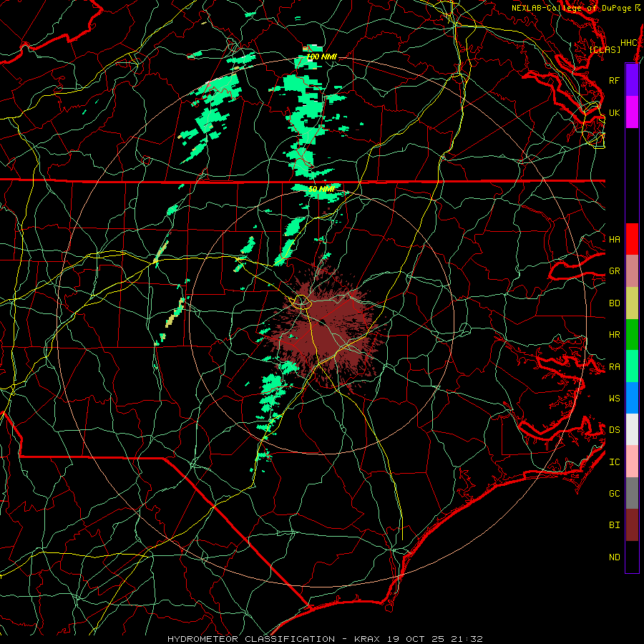Click the RA light green legend swatch
The width and height of the screenshot is (644, 644).
pyautogui.click(x=632, y=366)
